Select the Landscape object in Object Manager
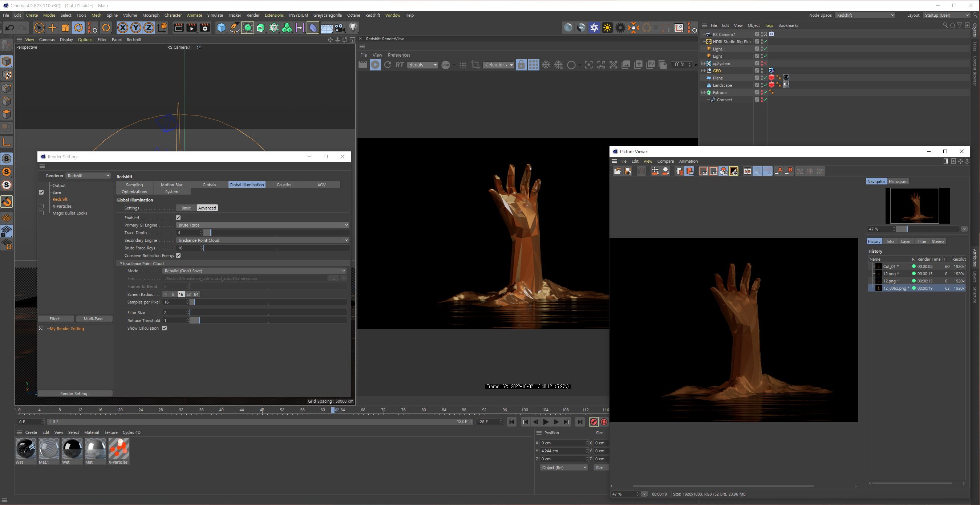Viewport: 980px width, 505px height. [722, 86]
